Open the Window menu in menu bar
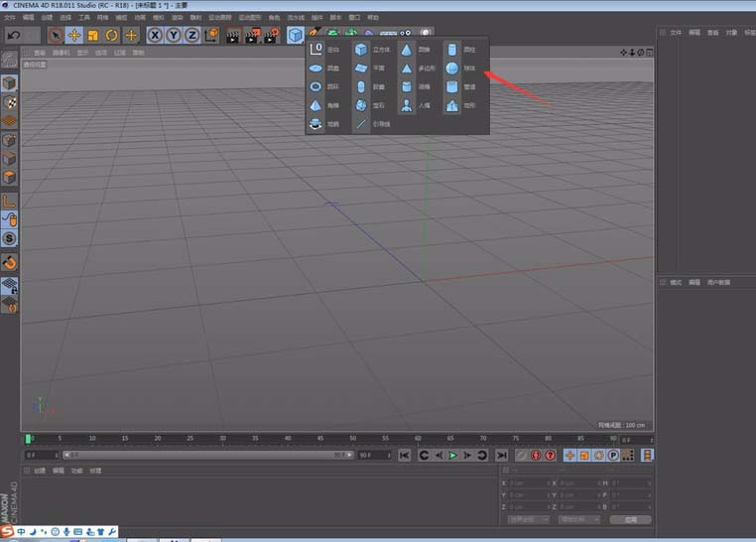Viewport: 756px width, 542px height. [354, 18]
